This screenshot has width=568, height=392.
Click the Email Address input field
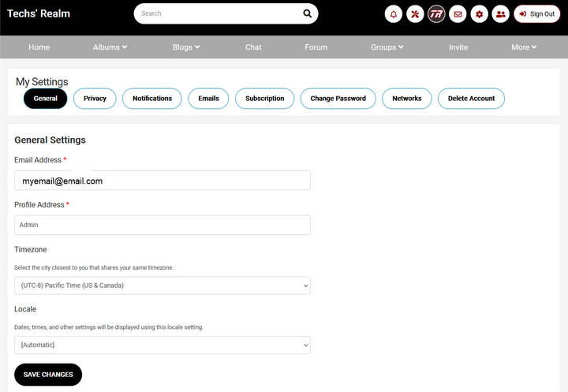[163, 181]
